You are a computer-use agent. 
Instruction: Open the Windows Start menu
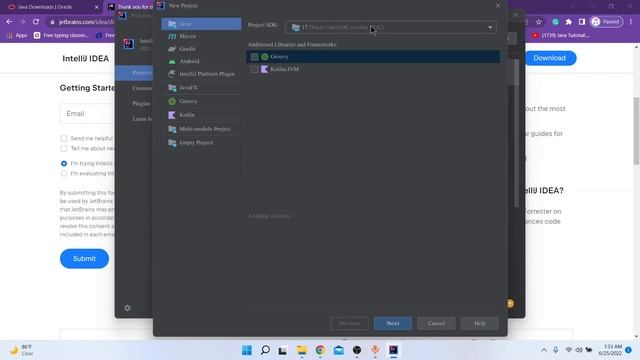pos(247,350)
